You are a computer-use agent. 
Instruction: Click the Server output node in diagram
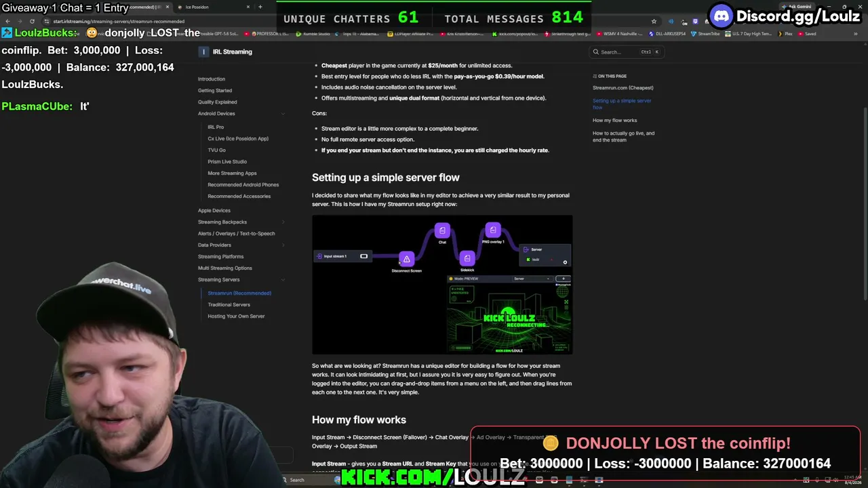tap(546, 254)
